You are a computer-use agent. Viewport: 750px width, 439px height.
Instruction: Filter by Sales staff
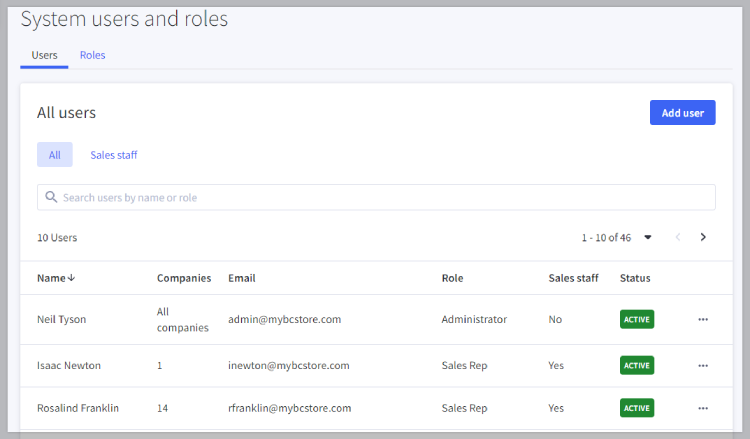coord(114,155)
